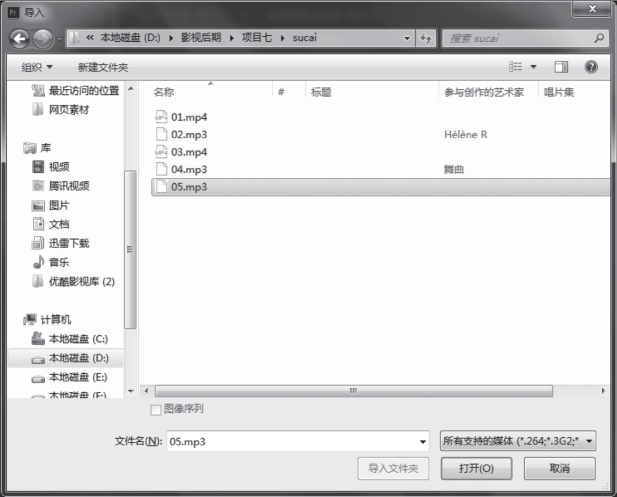Expand the view options dropdown arrow
This screenshot has height=497, width=617.
click(x=534, y=67)
